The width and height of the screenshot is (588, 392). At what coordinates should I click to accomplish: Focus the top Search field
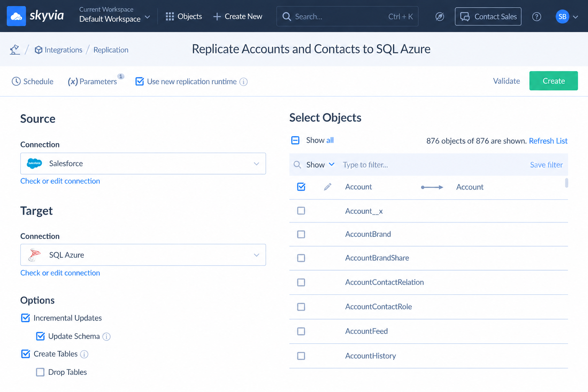347,16
